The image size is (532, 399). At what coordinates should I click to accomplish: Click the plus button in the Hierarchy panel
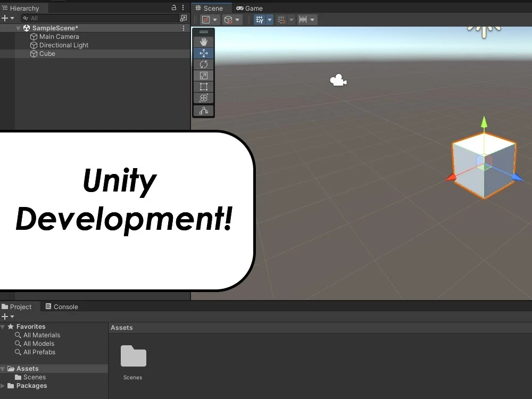(x=4, y=18)
